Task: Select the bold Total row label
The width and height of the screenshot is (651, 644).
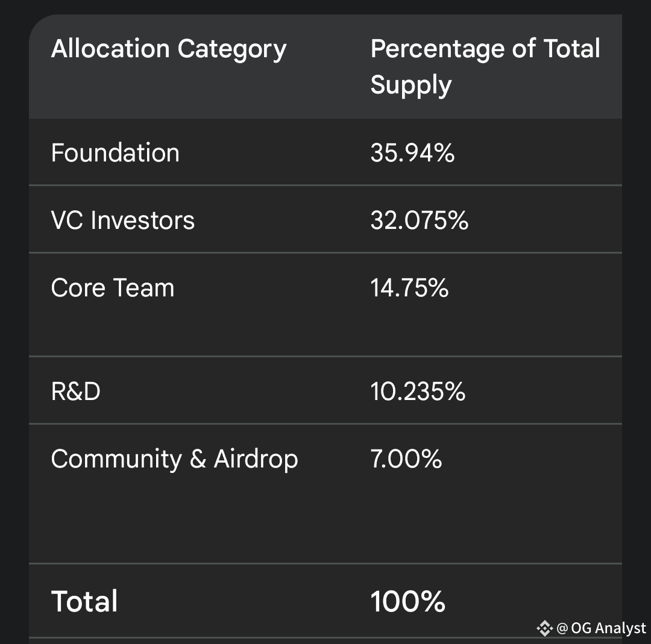Action: [84, 601]
